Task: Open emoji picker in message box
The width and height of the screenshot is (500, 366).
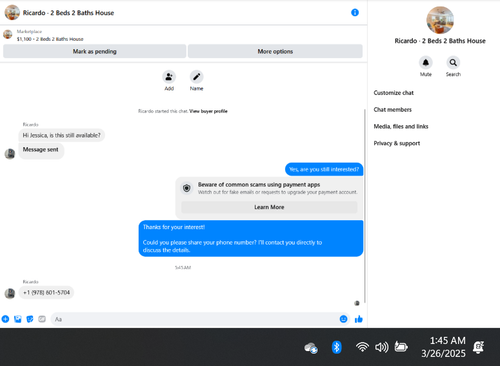Action: click(x=343, y=319)
